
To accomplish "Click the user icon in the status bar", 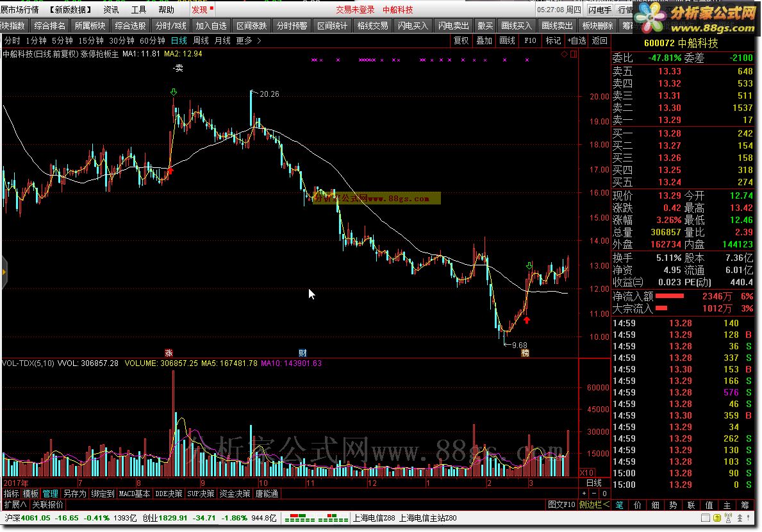I will (740, 519).
